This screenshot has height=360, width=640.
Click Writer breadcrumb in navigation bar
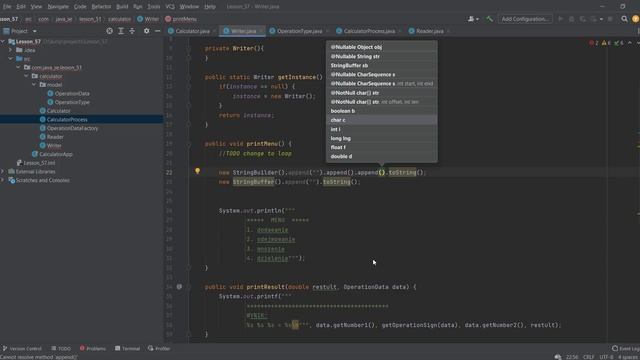(148, 19)
